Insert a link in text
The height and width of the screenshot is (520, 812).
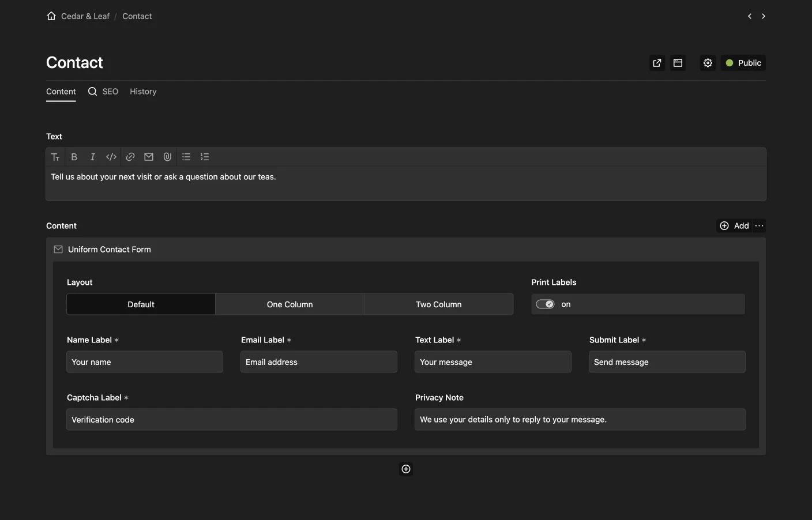pos(130,157)
